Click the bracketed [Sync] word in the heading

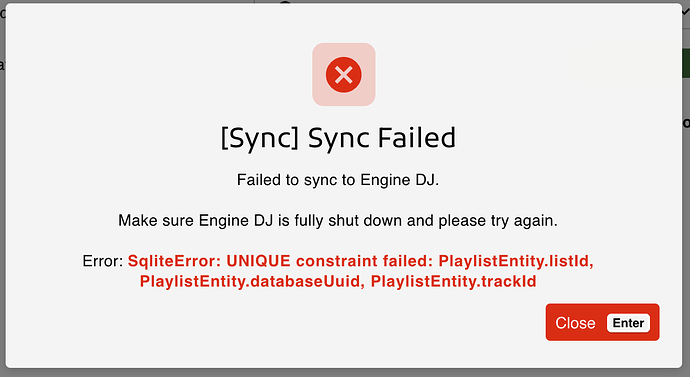[x=260, y=139]
